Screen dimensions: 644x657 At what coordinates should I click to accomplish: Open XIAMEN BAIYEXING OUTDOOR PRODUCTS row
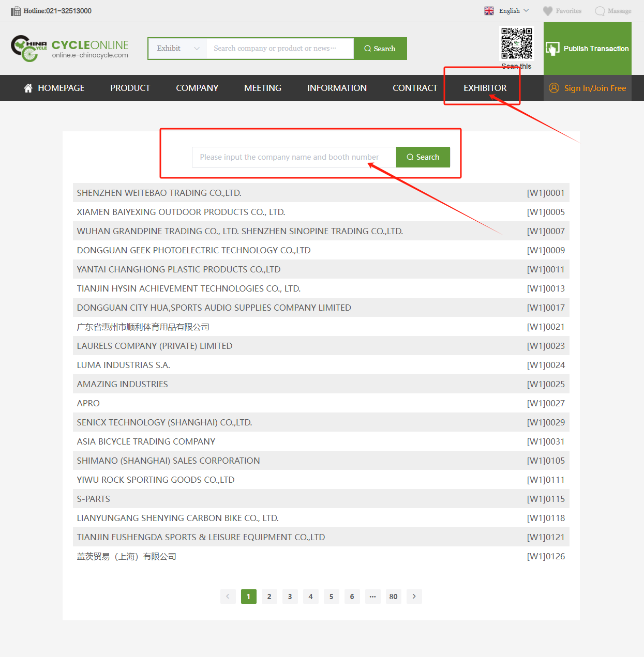click(321, 212)
